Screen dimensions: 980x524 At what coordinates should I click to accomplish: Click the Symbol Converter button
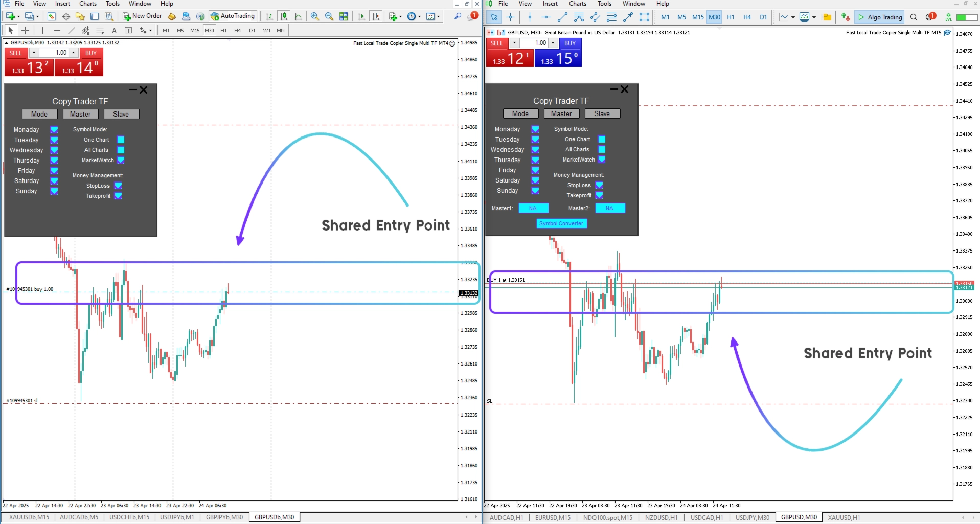coord(561,223)
